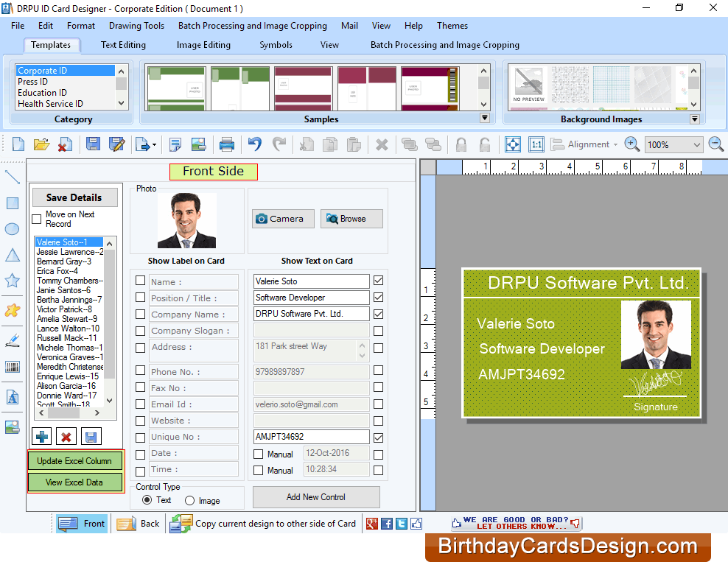Image resolution: width=728 pixels, height=562 pixels.
Task: Click the Zoom out magnifier icon
Action: (716, 144)
